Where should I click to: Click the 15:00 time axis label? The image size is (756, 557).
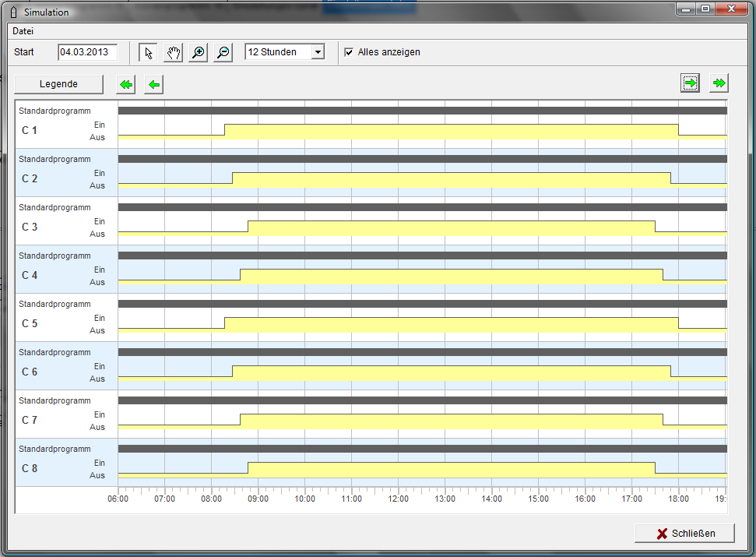(x=538, y=499)
